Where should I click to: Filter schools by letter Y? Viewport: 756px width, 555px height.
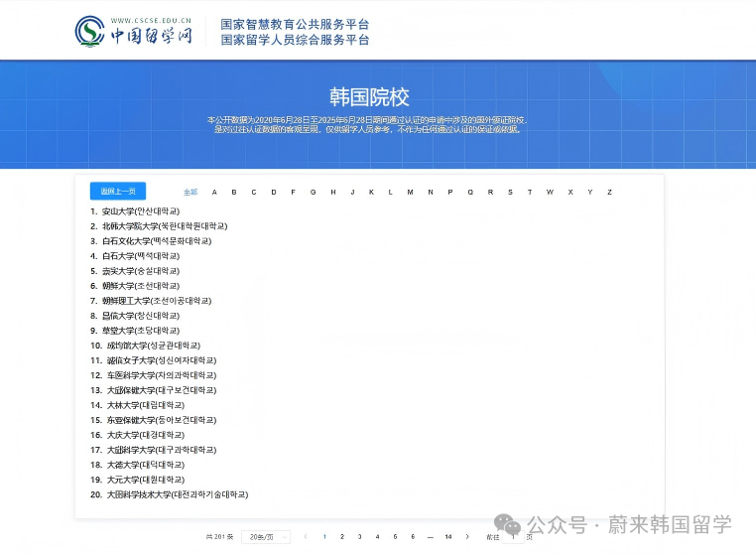tap(589, 192)
